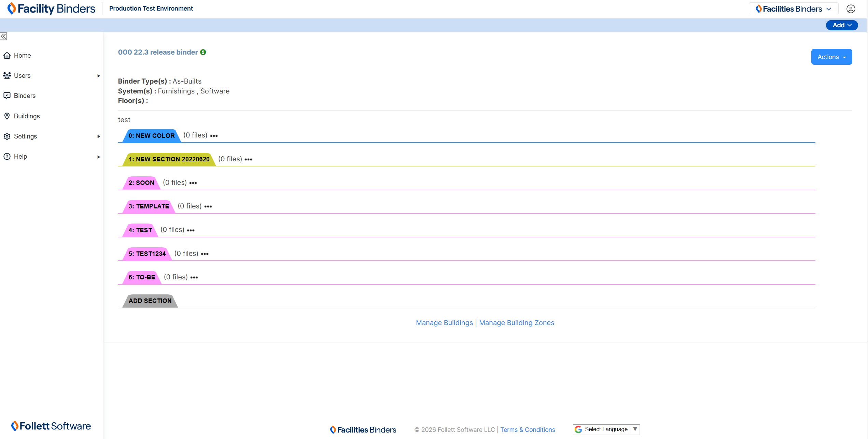
Task: Select the NEW SECTION 20220620 yellow tab
Action: point(169,159)
